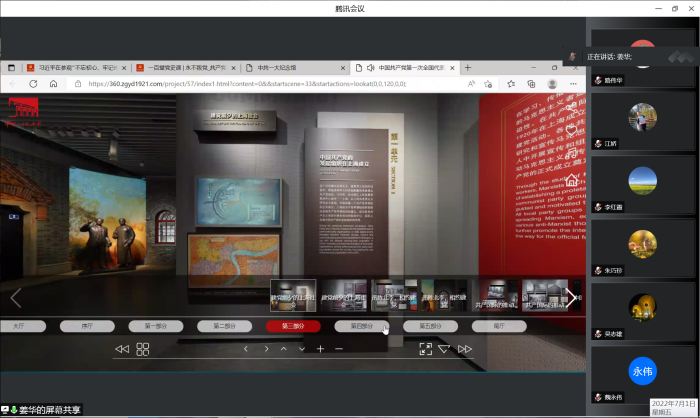Toggle background music note icon
The image size is (700, 418).
pyautogui.click(x=571, y=155)
